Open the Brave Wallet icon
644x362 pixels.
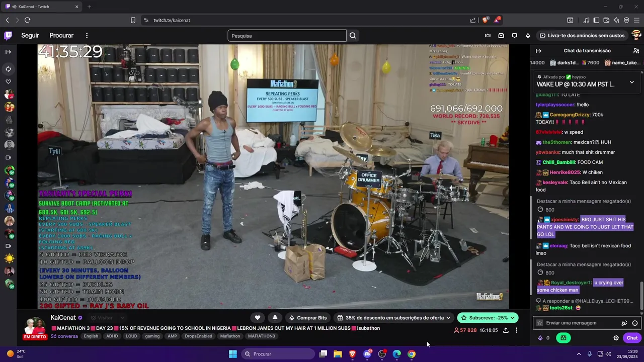606,20
